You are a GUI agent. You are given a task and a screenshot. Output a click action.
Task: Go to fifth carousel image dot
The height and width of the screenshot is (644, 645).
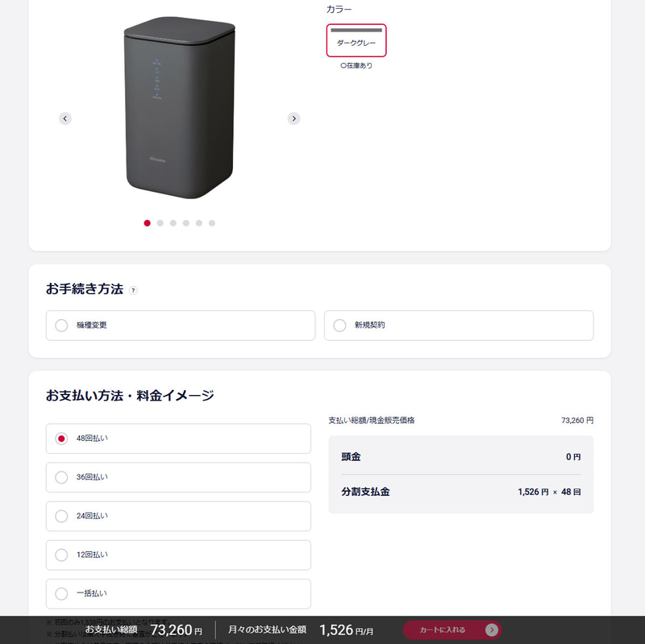click(x=199, y=223)
